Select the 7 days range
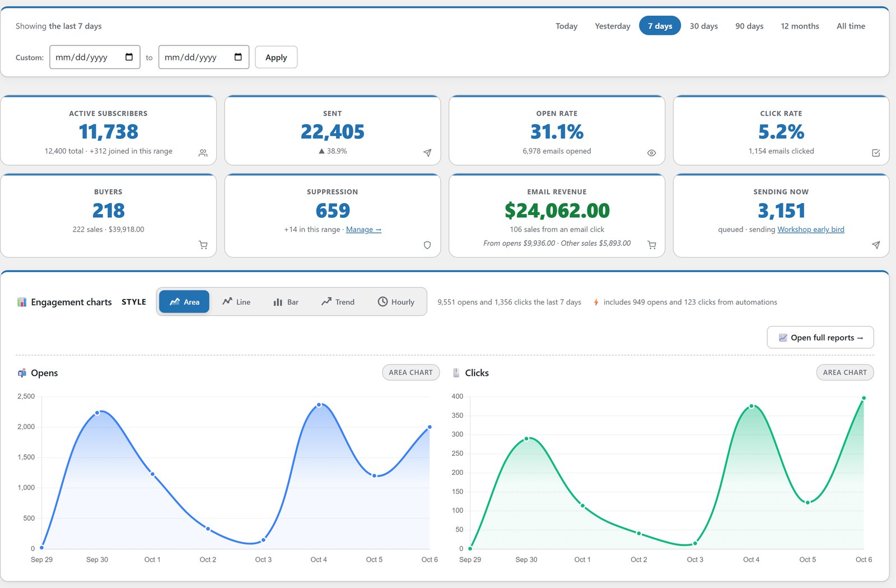 point(660,26)
